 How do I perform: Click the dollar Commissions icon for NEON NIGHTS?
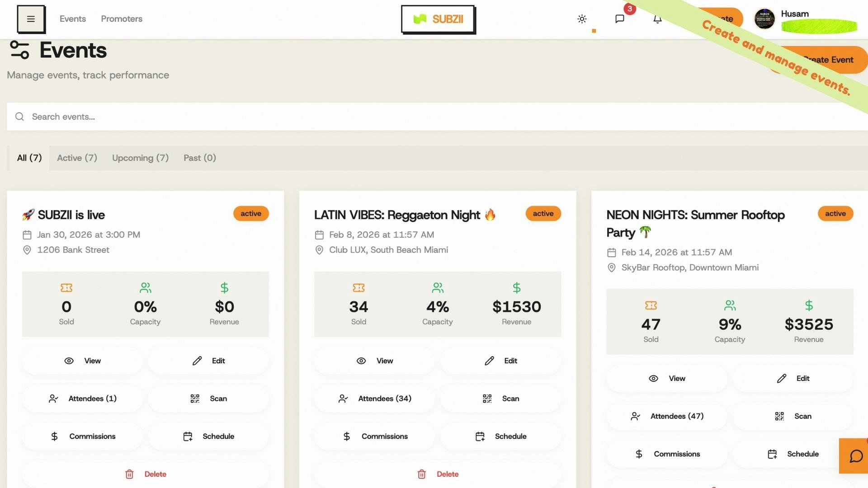pyautogui.click(x=639, y=454)
